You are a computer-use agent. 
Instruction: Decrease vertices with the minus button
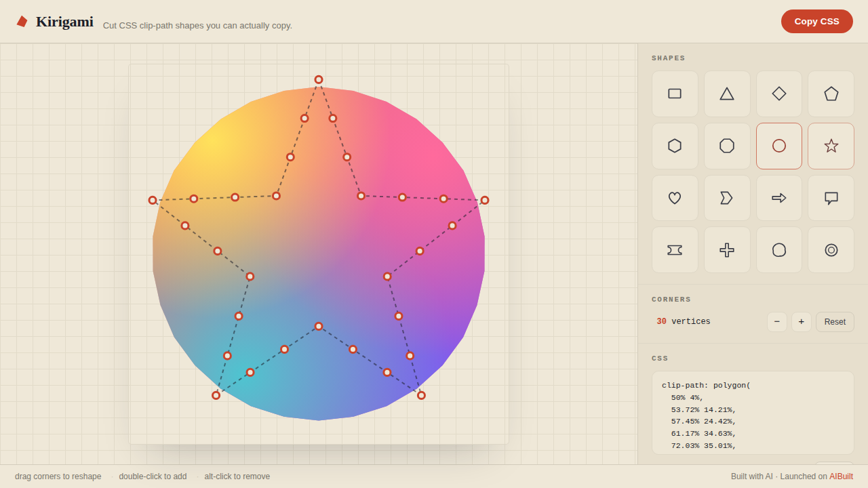(x=777, y=322)
